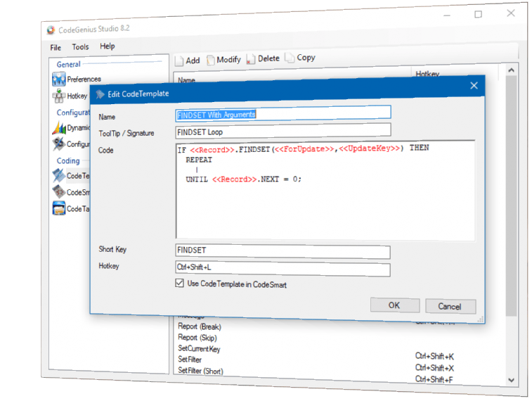Click the Hotkey column header
Screen dimensions: 532x401
[427, 74]
